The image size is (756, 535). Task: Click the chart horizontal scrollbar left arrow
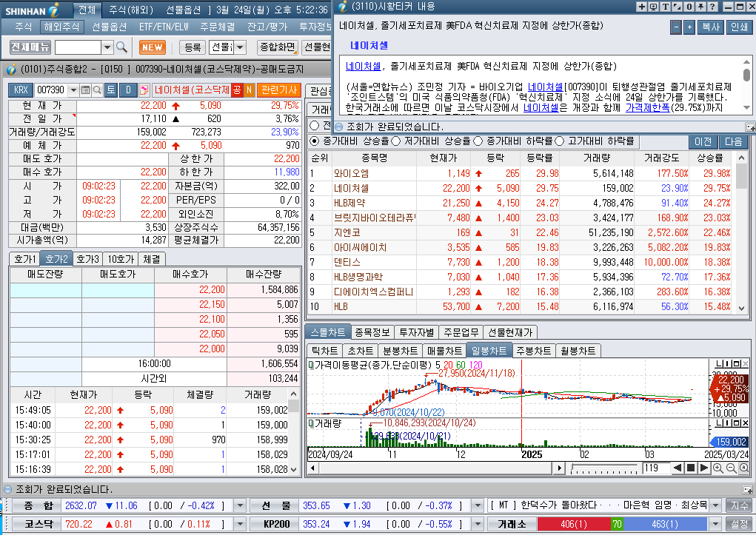click(313, 468)
